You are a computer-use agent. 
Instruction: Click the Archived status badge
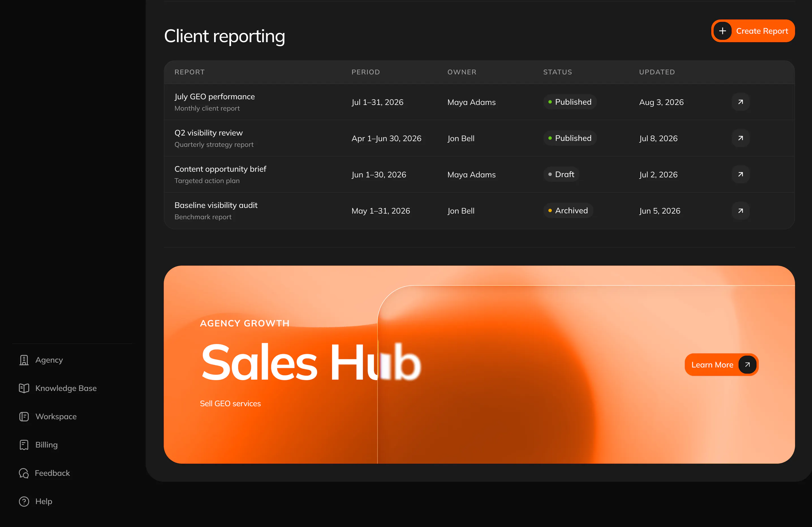tap(568, 210)
